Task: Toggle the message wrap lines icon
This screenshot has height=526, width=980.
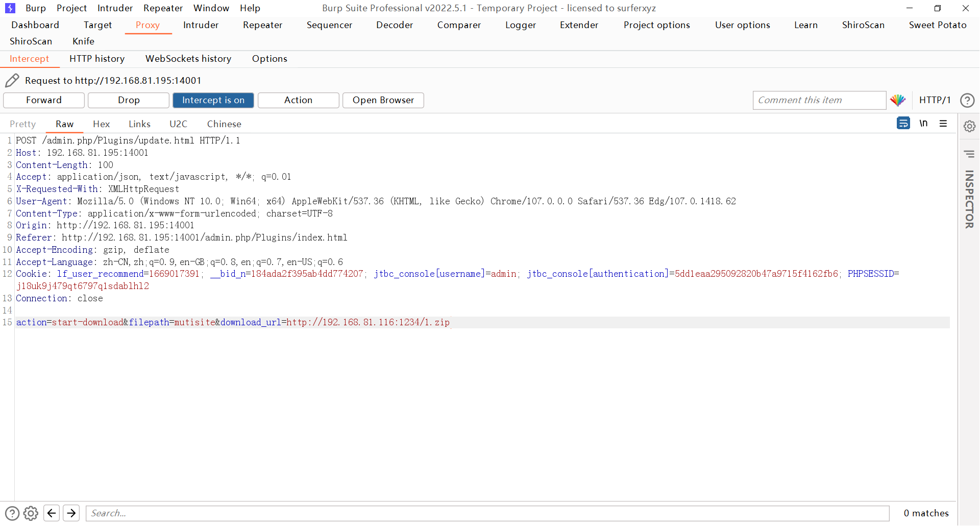Action: coord(903,123)
